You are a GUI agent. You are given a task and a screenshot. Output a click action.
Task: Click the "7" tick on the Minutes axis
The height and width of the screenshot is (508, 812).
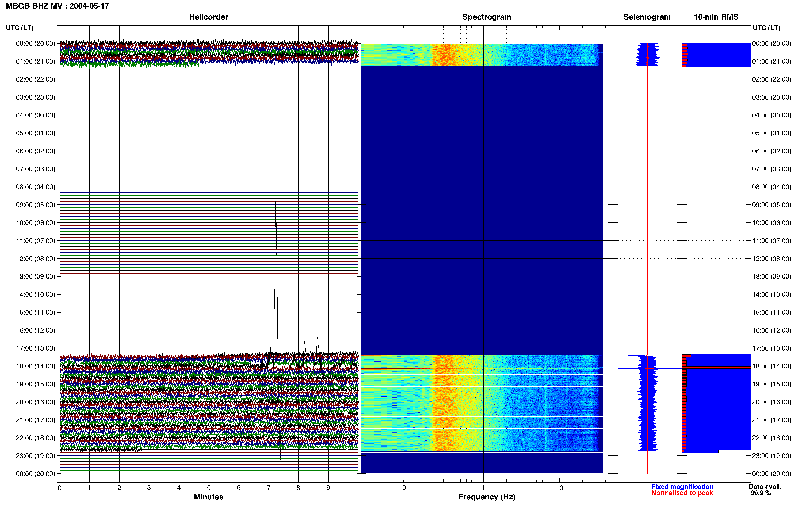[269, 488]
